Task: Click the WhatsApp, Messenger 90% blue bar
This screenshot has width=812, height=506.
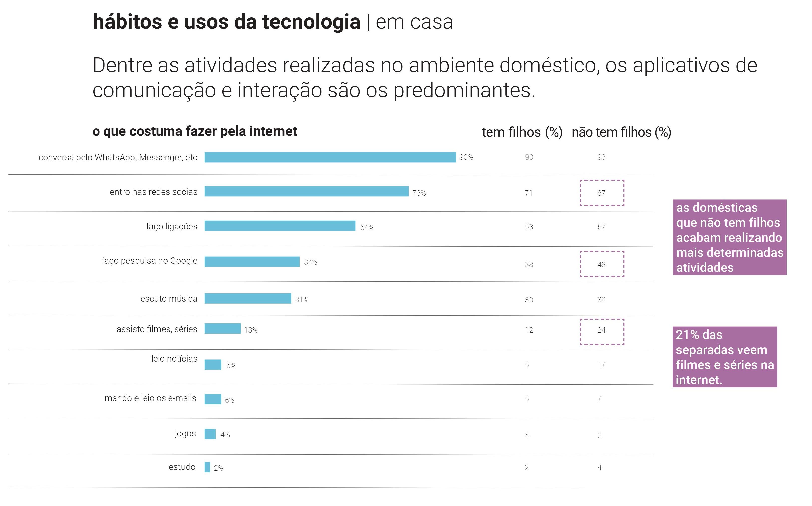Action: (x=330, y=157)
